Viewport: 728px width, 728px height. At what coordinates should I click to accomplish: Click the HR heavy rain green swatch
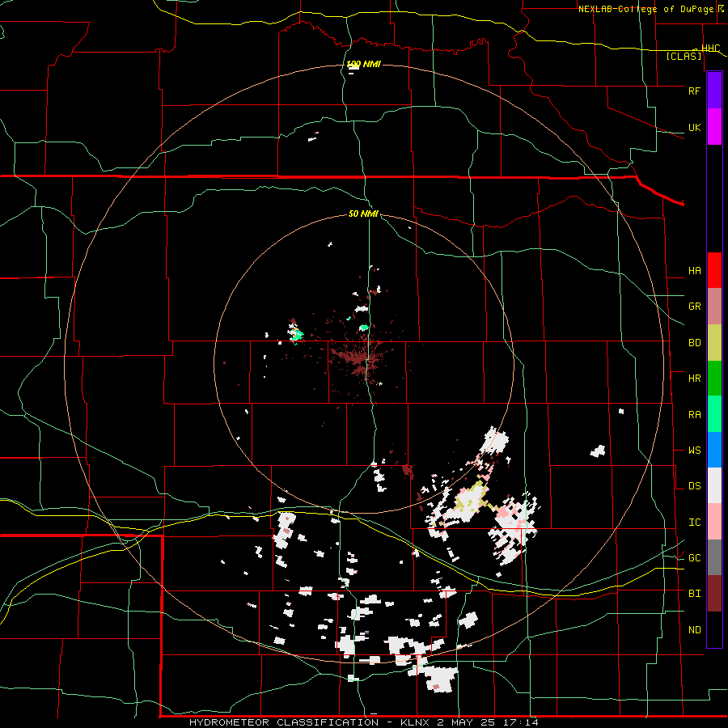coord(714,379)
